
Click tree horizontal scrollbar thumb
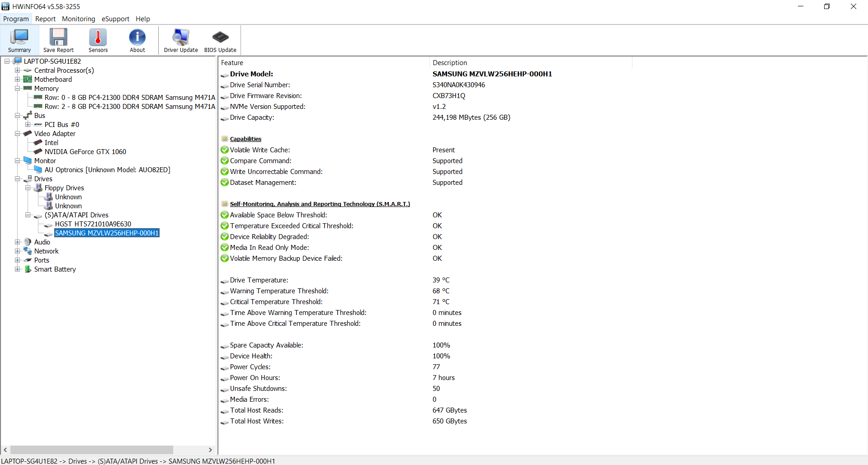coord(92,450)
